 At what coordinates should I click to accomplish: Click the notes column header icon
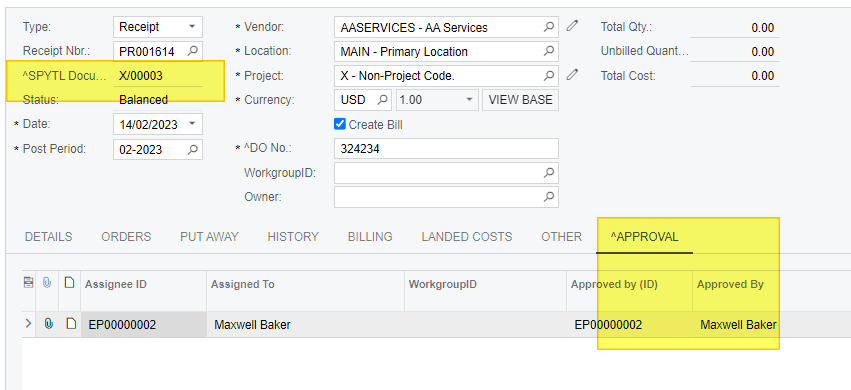coord(69,283)
